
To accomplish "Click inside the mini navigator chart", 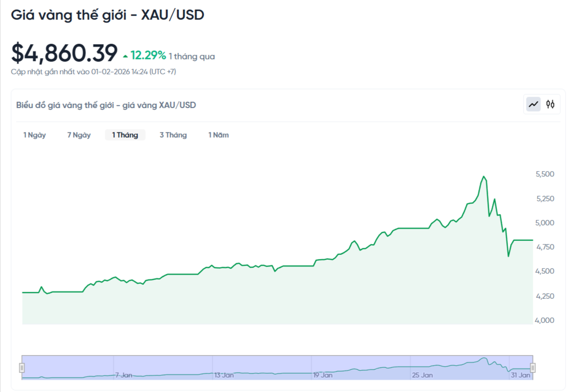I will click(x=277, y=368).
